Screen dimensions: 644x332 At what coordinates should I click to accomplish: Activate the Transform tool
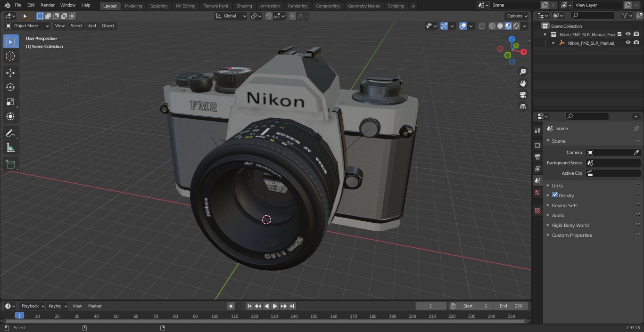tap(10, 116)
